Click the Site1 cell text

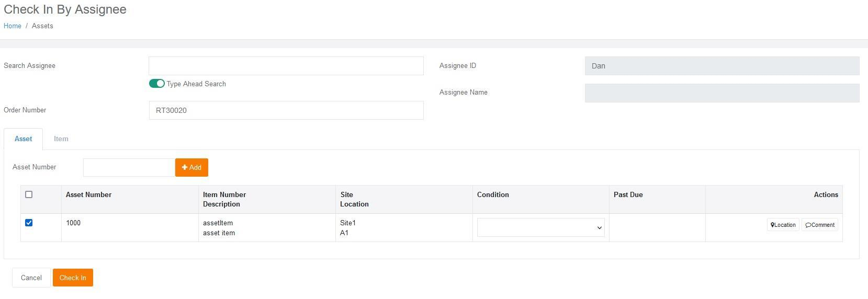(x=348, y=223)
